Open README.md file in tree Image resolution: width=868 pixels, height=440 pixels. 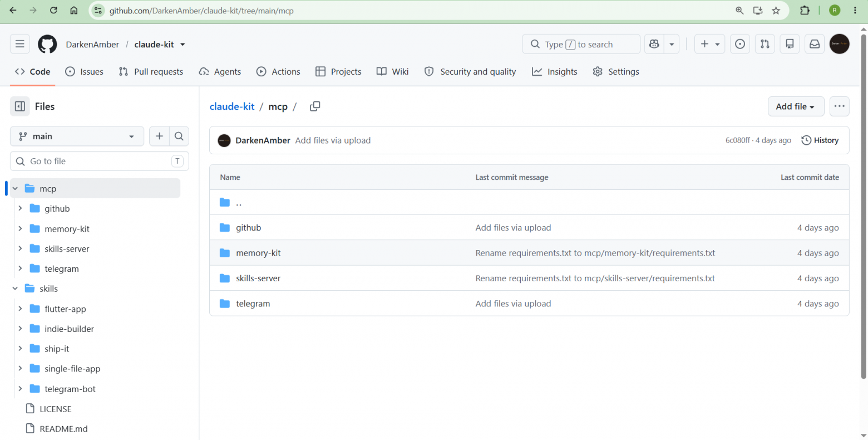click(63, 429)
